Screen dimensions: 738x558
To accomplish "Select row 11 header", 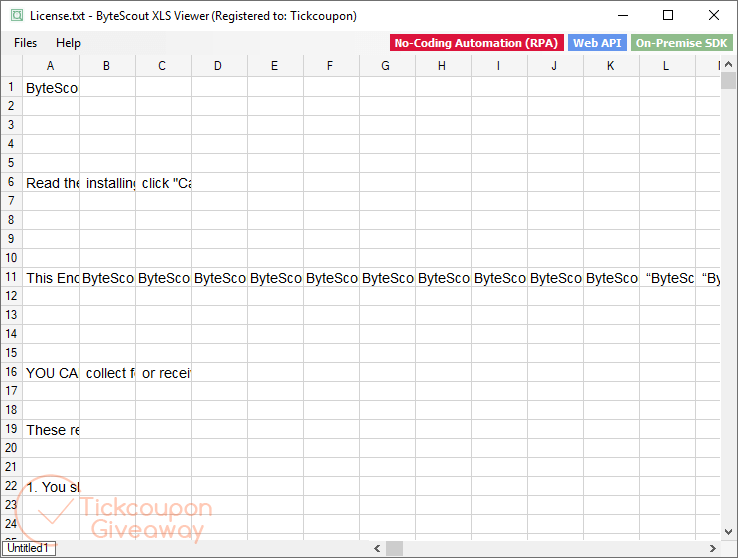I will point(11,277).
